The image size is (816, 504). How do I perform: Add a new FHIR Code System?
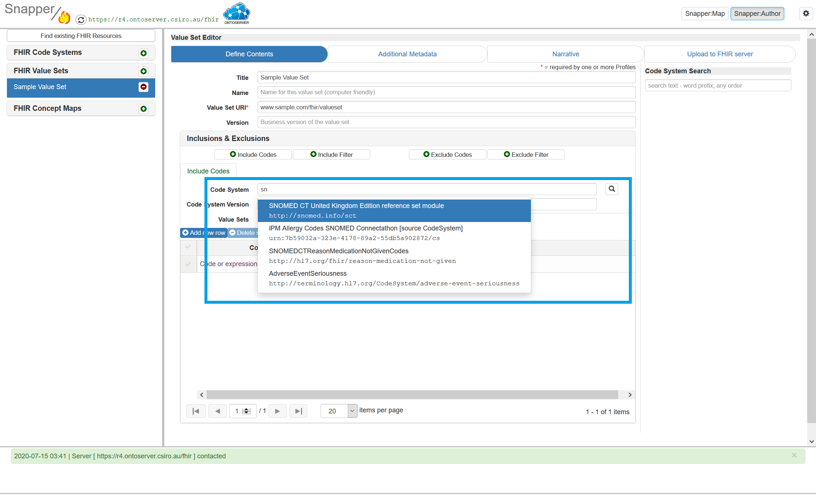click(144, 53)
